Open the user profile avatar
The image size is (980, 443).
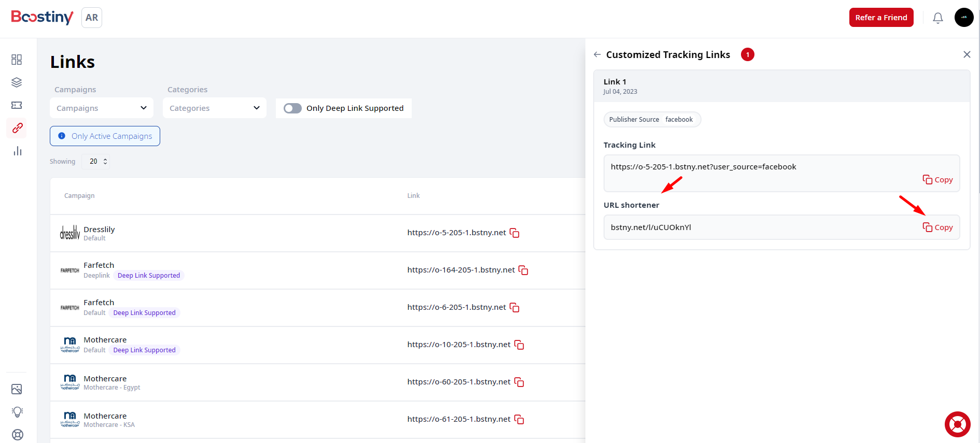coord(964,17)
